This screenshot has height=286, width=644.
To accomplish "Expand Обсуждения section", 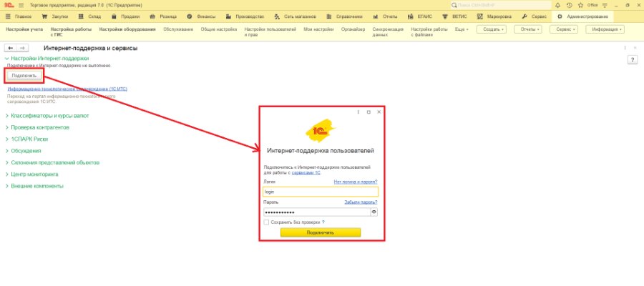I will click(23, 151).
